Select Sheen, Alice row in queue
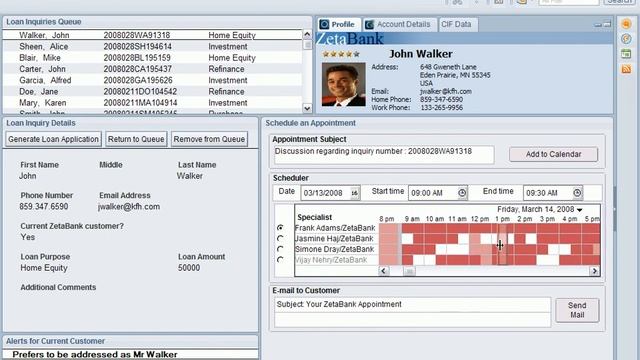 click(x=152, y=47)
